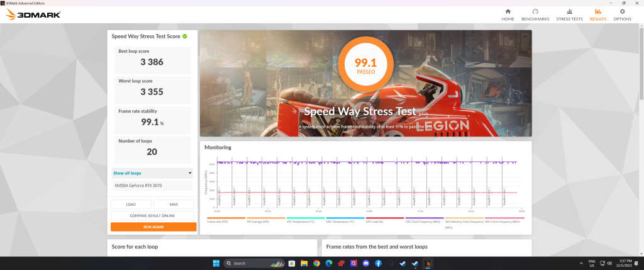This screenshot has width=644, height=270.
Task: Click the Monitoring panel heading
Action: tap(218, 147)
